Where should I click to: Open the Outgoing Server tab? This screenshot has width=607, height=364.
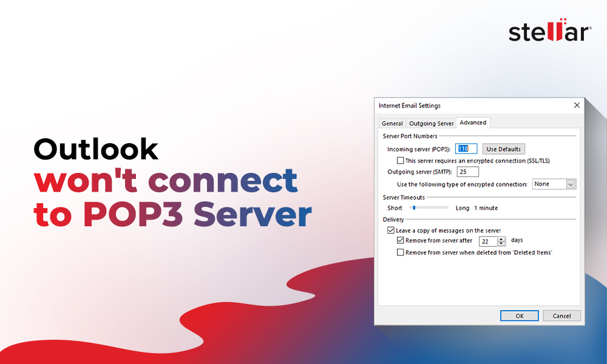point(431,124)
